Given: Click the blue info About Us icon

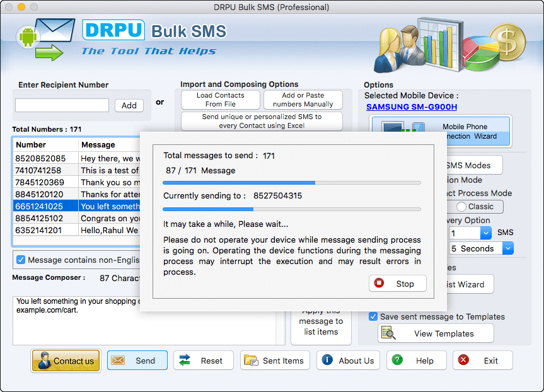Looking at the screenshot, I should pyautogui.click(x=327, y=360).
